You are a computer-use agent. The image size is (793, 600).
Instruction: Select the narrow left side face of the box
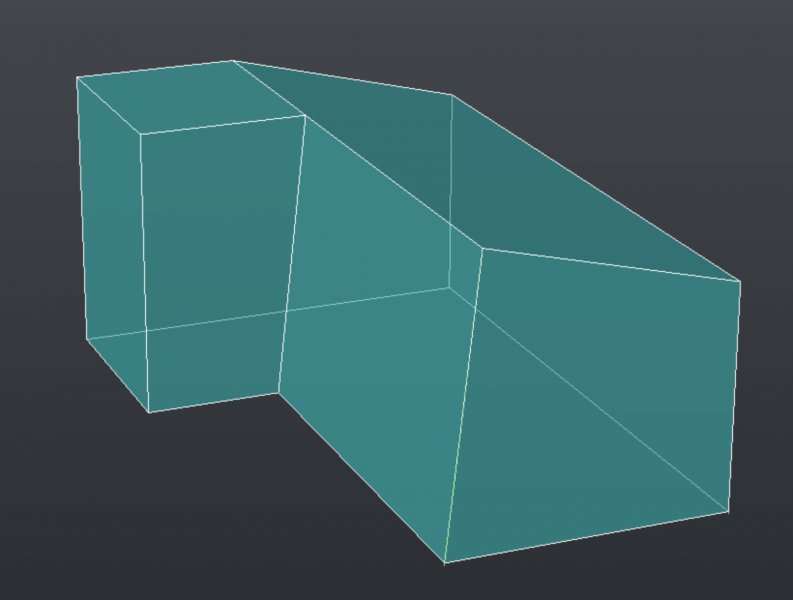pyautogui.click(x=114, y=243)
